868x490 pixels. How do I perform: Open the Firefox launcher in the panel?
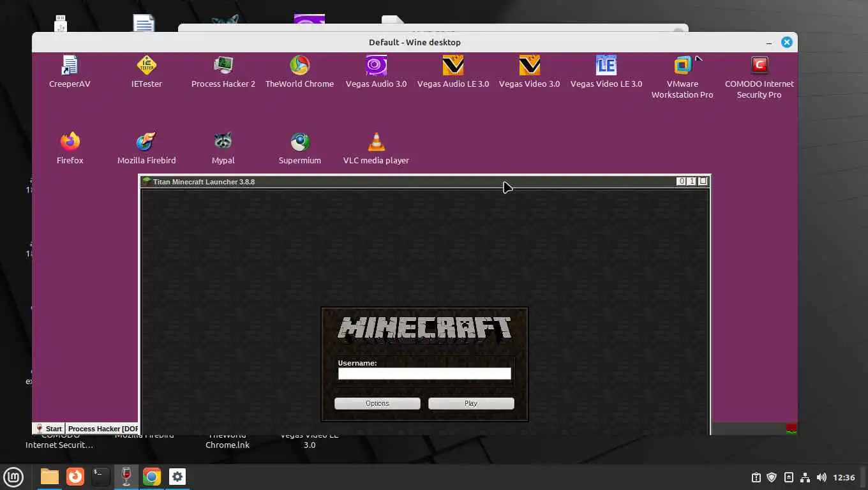[x=75, y=477]
